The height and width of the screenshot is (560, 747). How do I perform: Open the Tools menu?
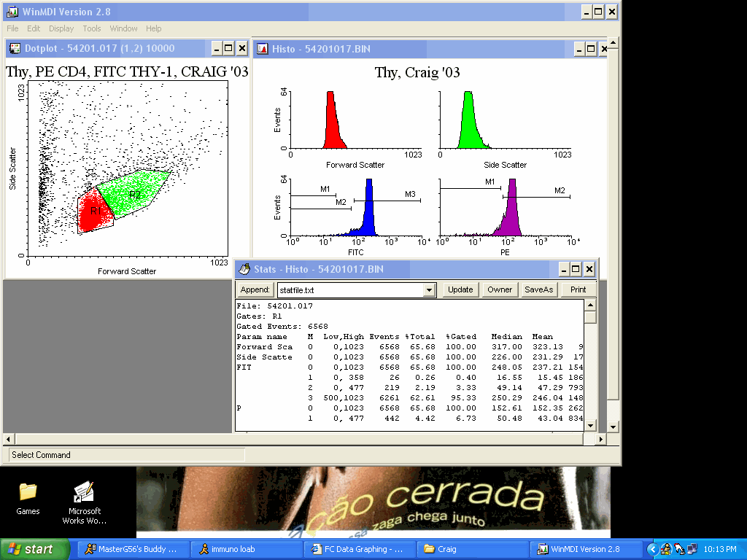(x=92, y=28)
